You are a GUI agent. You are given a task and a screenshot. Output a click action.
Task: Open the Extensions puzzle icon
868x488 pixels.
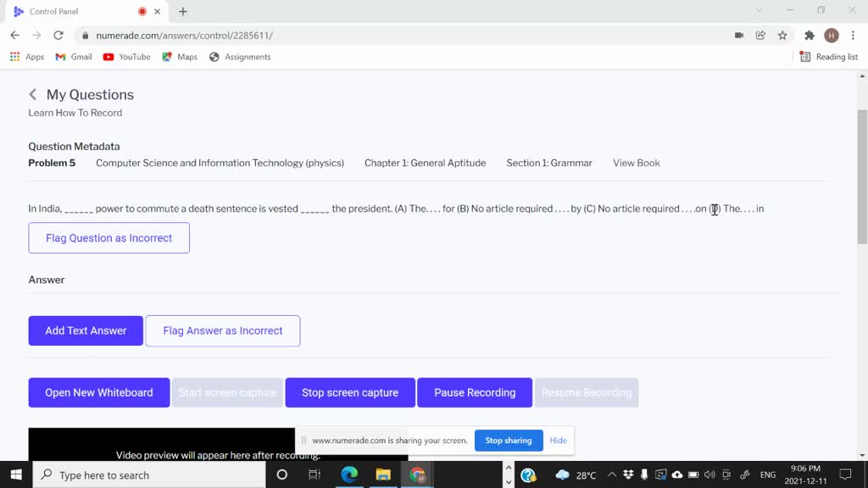[810, 36]
